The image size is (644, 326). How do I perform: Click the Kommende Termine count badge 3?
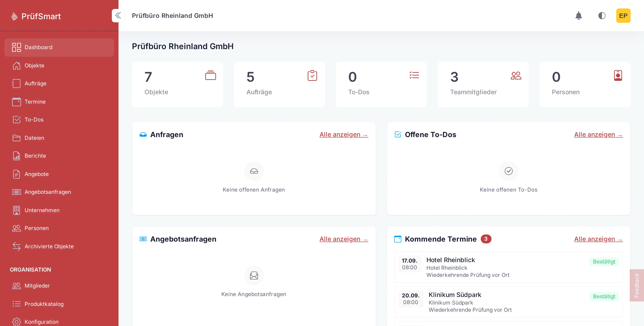pos(486,239)
